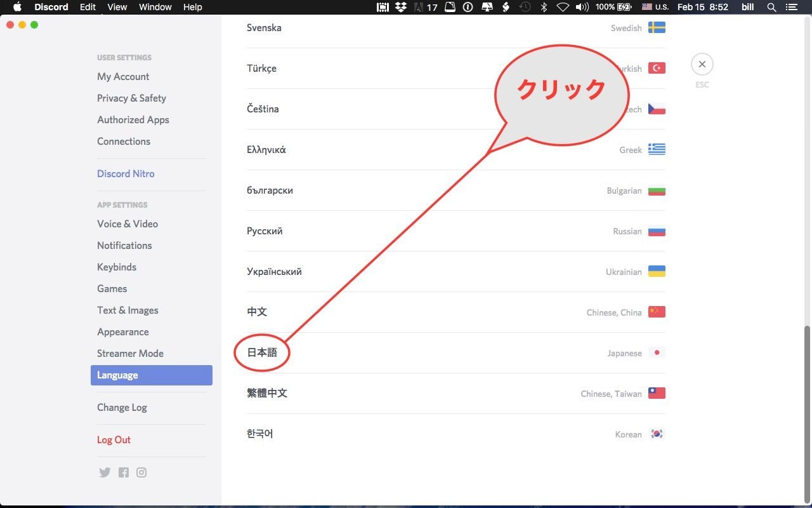Close settings with the ESC X button

[702, 64]
